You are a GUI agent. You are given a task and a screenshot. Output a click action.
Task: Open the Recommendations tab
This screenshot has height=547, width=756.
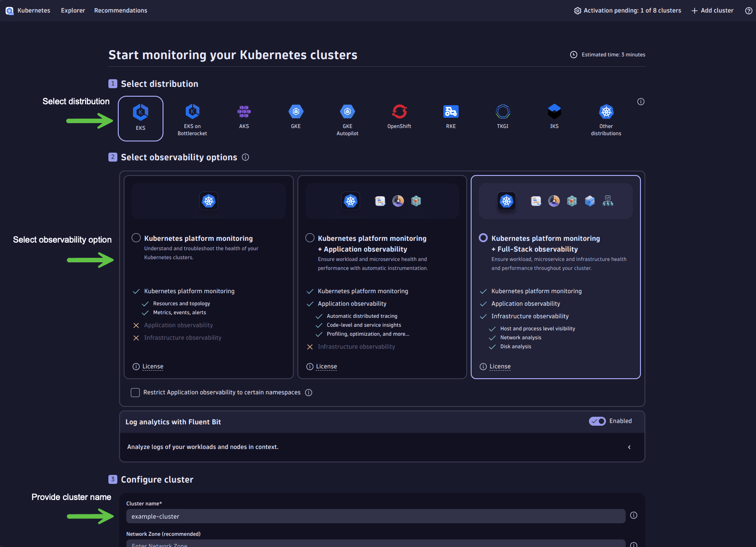pos(120,11)
